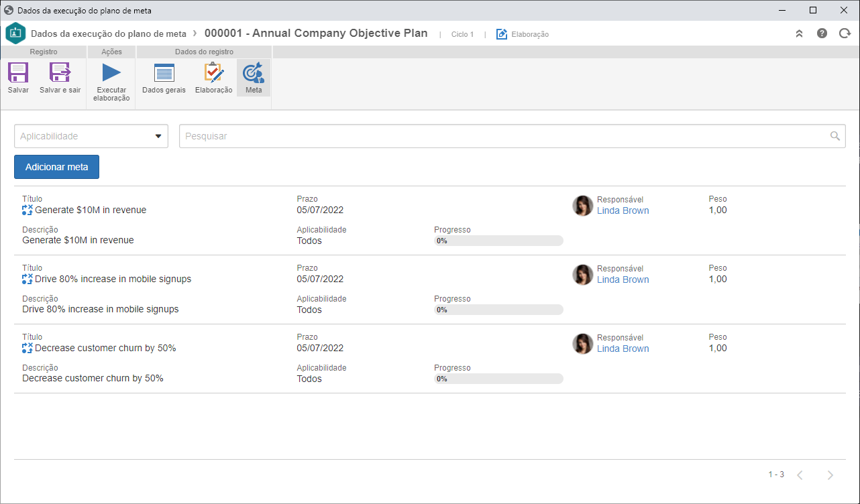Click the refresh icon in header
Image resolution: width=860 pixels, height=504 pixels.
(845, 34)
